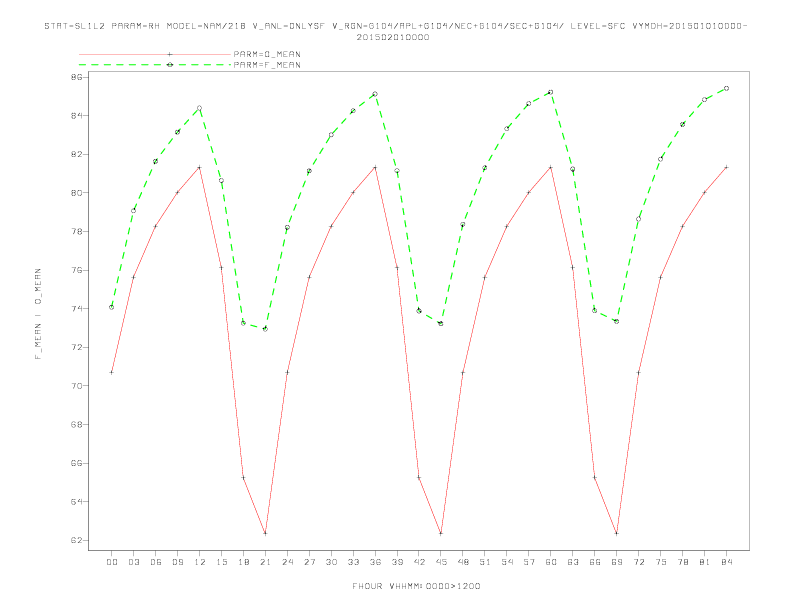Click x-axis forecast hour label 60
Screen dimensions: 792x612
(x=551, y=562)
